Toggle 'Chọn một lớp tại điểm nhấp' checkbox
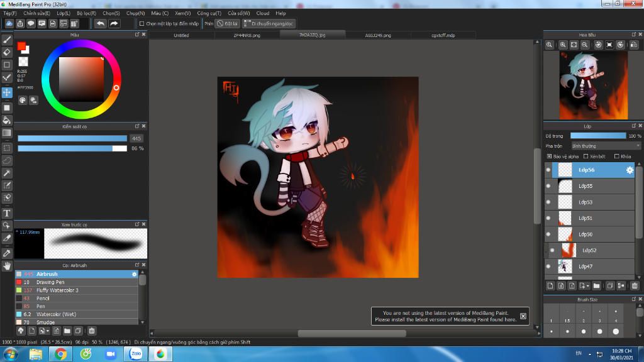644x362 pixels. [142, 24]
